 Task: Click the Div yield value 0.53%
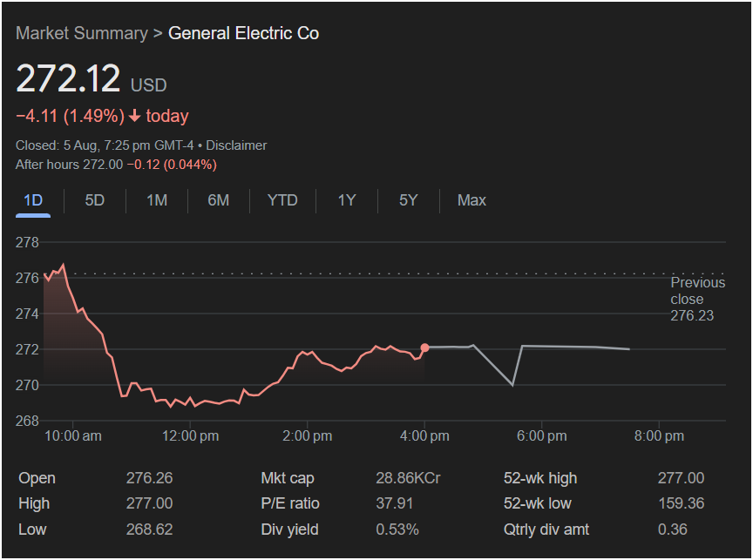(x=397, y=530)
